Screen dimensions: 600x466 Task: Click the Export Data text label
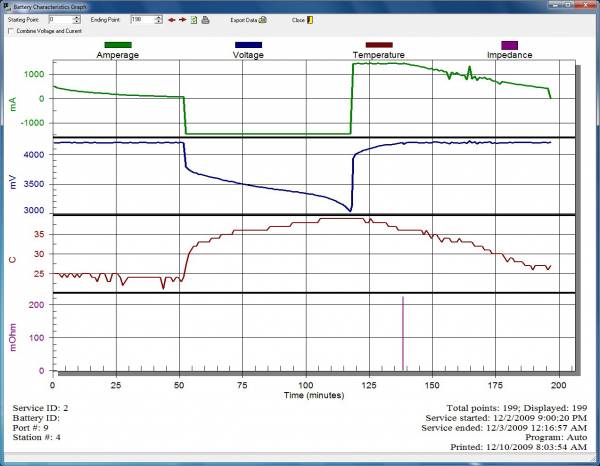click(244, 20)
